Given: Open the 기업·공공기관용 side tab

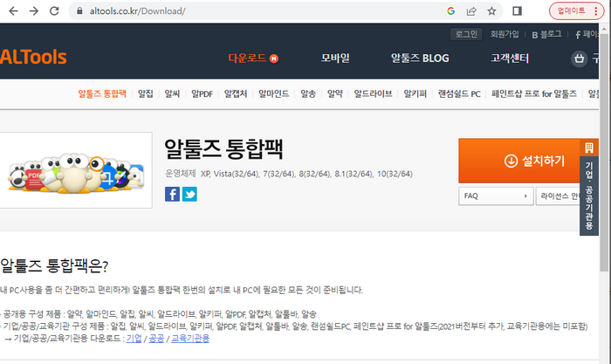Looking at the screenshot, I should coord(589,196).
